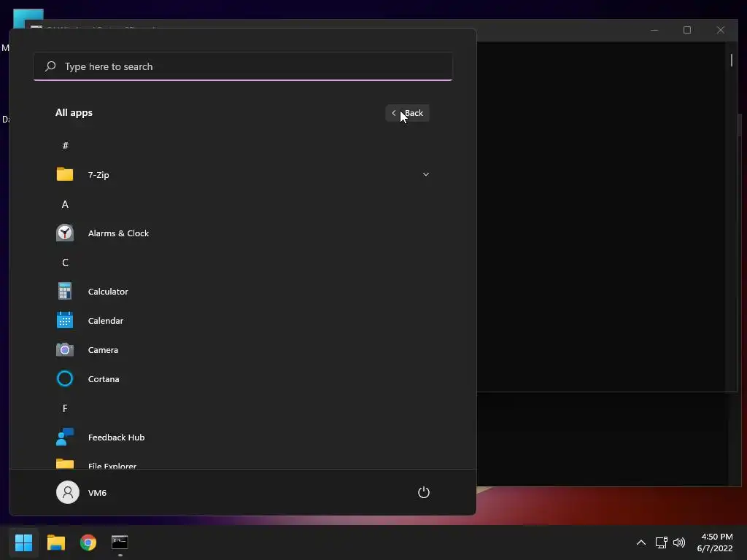Minimize the Command Prompt window
Viewport: 747px width, 560px height.
[654, 30]
